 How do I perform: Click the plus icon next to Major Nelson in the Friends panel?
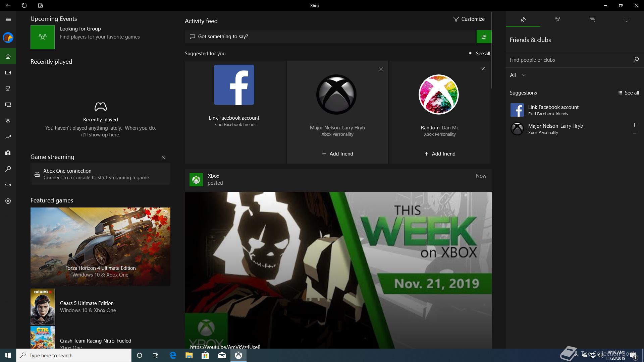[634, 125]
